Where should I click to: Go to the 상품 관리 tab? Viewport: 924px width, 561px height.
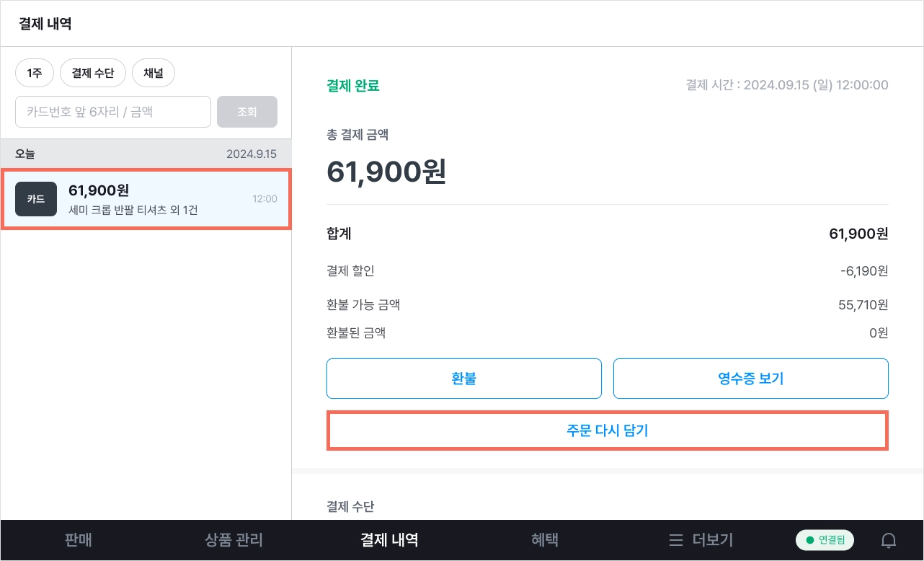(x=234, y=539)
